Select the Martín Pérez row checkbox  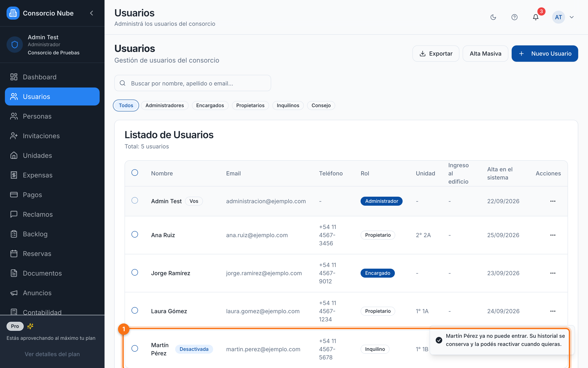click(135, 348)
